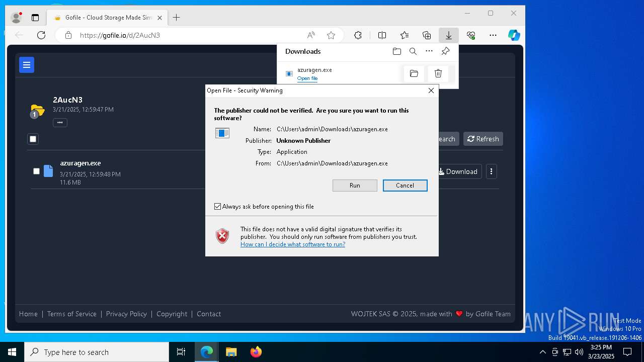
Task: Delete the azuragen.exe download entry
Action: (438, 74)
